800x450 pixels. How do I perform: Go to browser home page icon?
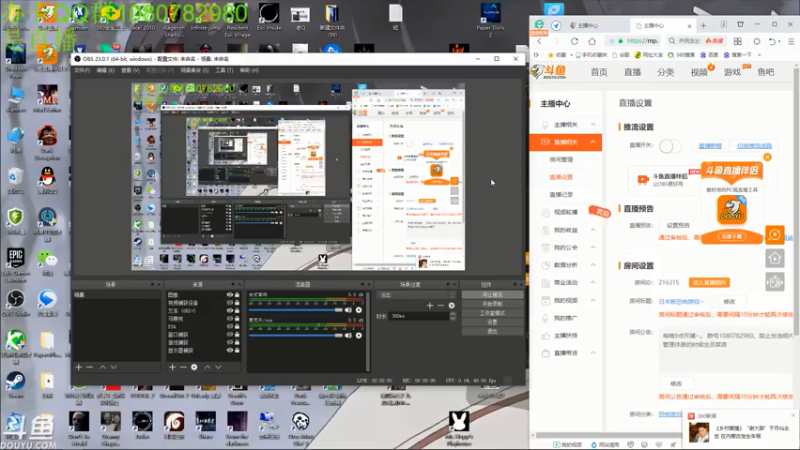point(592,41)
